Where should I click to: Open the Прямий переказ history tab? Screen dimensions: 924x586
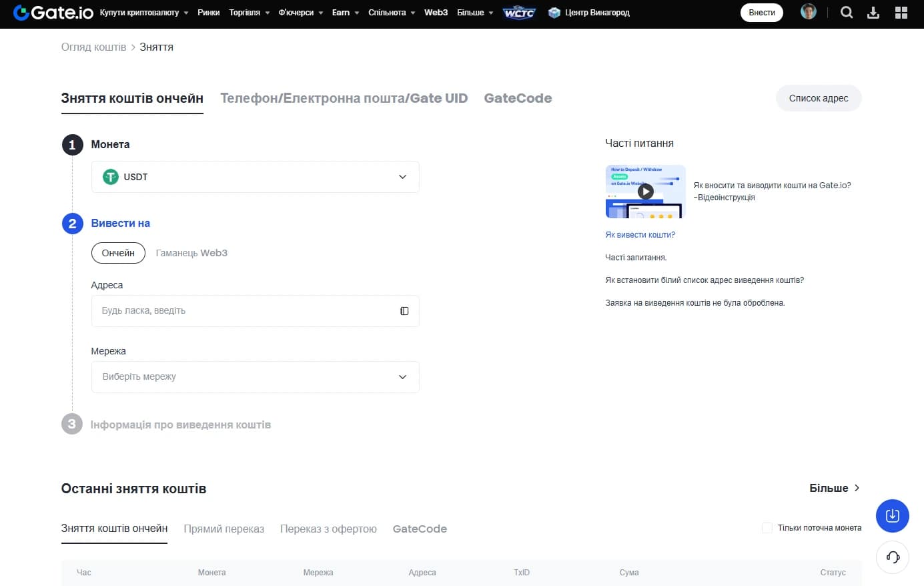(x=223, y=529)
